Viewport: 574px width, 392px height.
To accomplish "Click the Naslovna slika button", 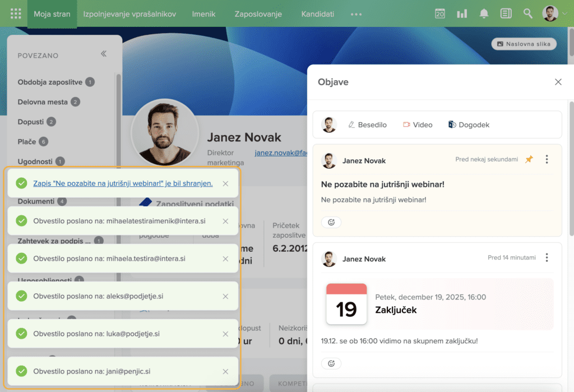I will pyautogui.click(x=524, y=44).
